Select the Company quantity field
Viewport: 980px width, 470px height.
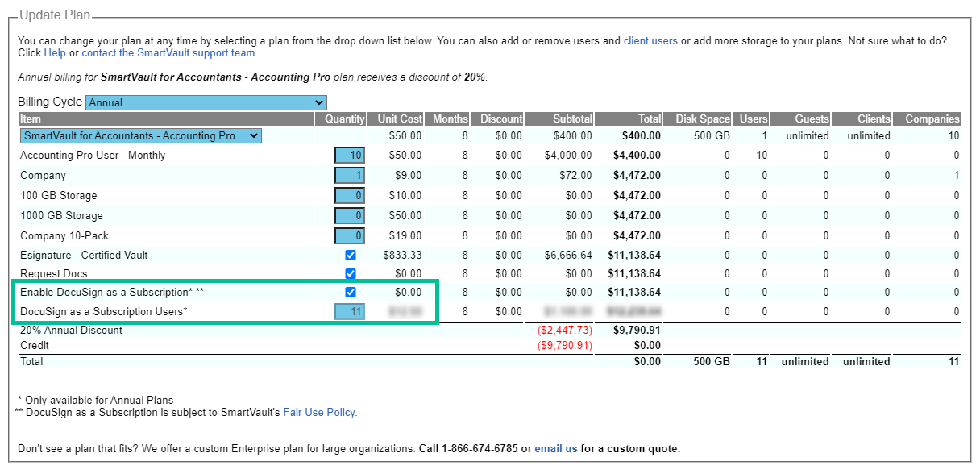click(350, 175)
